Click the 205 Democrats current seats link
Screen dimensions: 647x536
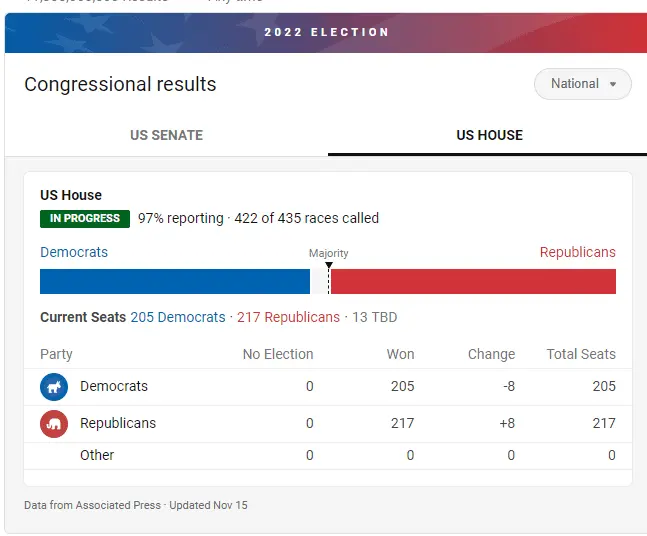click(178, 317)
